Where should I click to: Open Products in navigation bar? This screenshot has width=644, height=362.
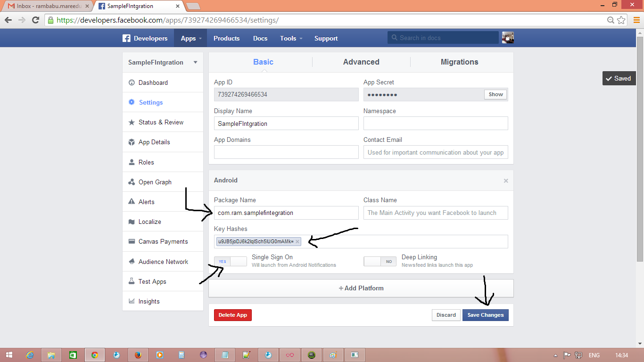pyautogui.click(x=226, y=38)
